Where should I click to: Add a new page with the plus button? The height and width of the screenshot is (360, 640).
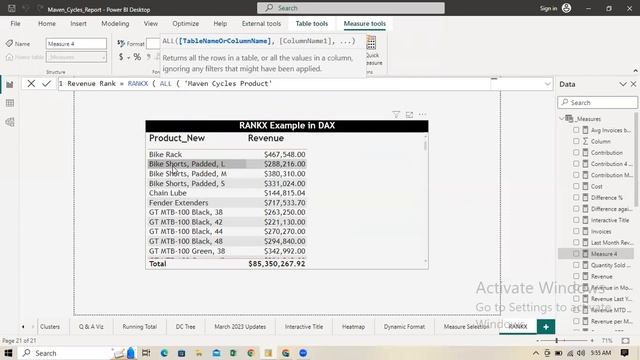click(546, 327)
